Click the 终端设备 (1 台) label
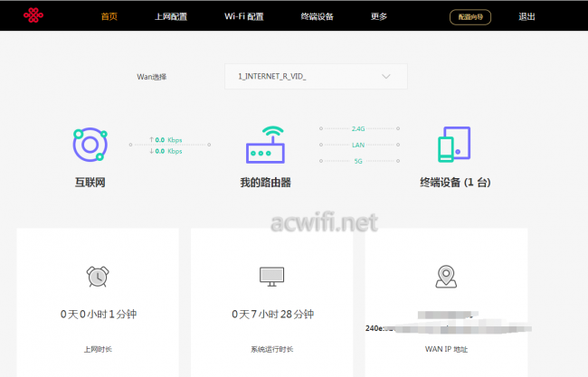The image size is (588, 377). point(454,183)
